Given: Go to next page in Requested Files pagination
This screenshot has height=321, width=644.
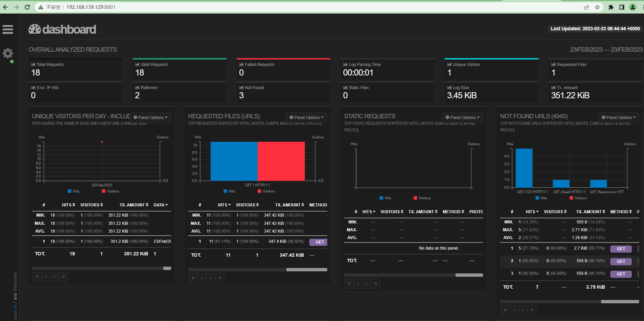Looking at the screenshot, I should (211, 278).
